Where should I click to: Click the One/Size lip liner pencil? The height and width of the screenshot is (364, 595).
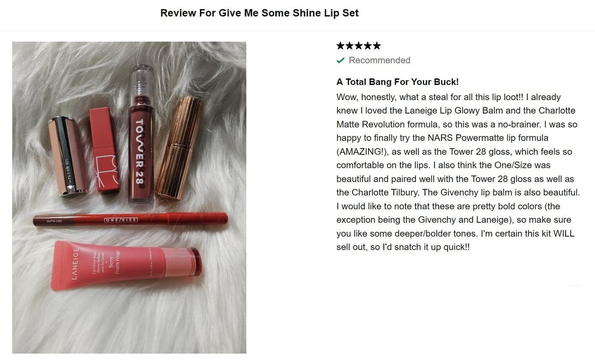pyautogui.click(x=130, y=219)
